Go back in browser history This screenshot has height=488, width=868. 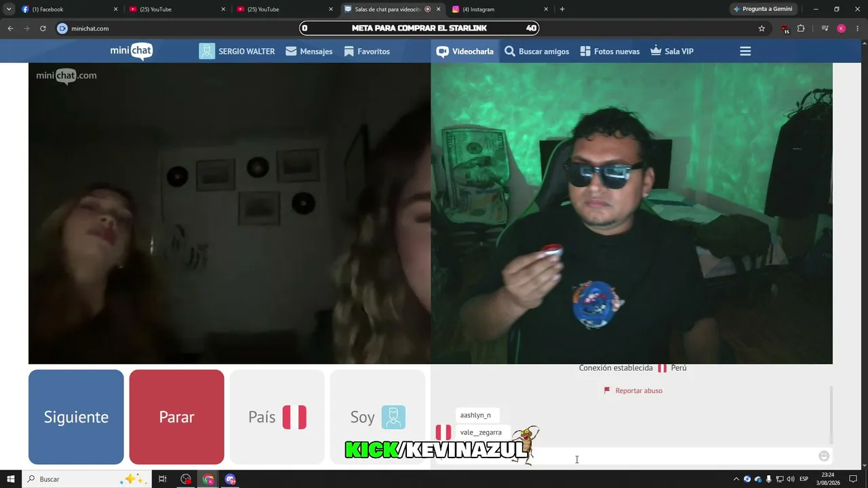click(x=10, y=28)
